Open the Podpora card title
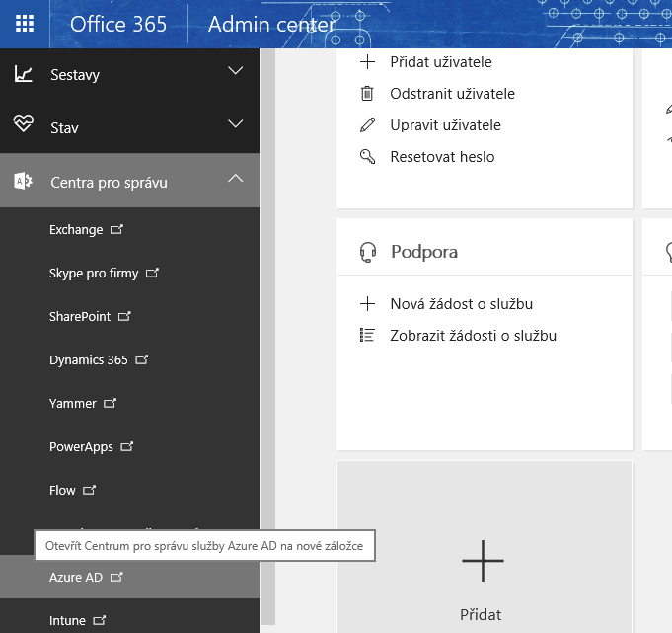Screen dimensions: 672x633 pos(424,252)
